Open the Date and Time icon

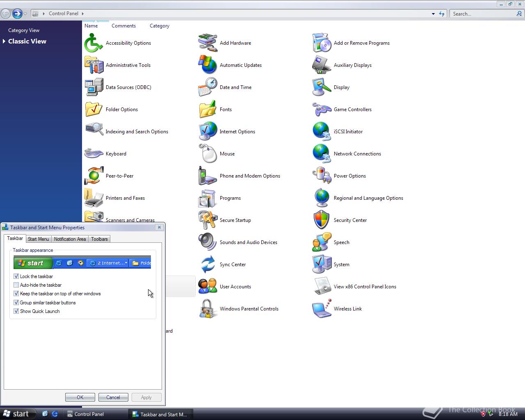(208, 87)
